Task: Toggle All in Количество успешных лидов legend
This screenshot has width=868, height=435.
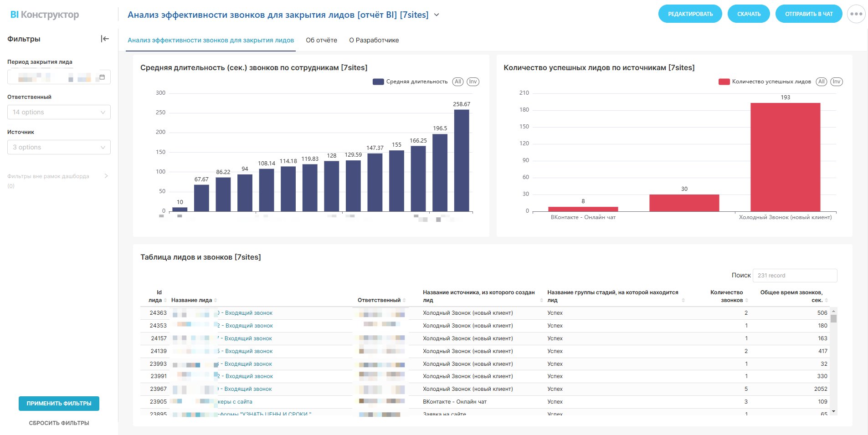Action: click(x=821, y=82)
